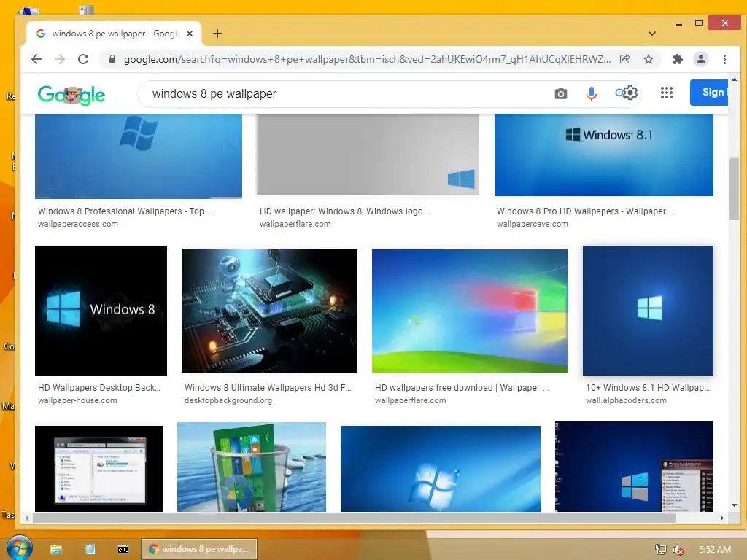Visit desktopbackground.org source link
The width and height of the screenshot is (747, 560).
228,400
